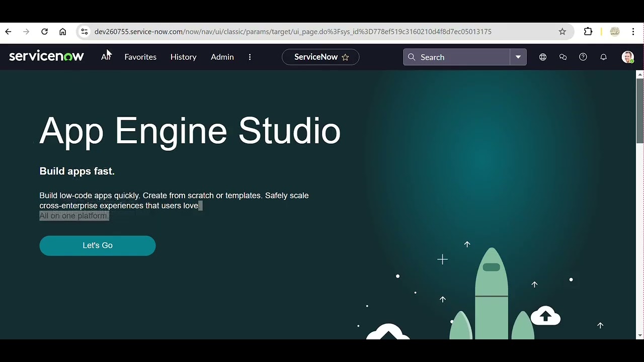Viewport: 644px width, 362px height.
Task: Click the page scroll up arrow
Action: [x=640, y=74]
